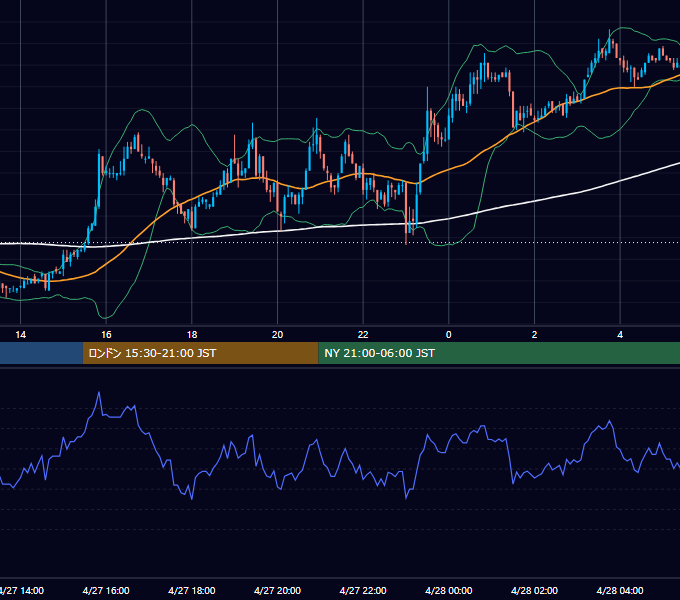The width and height of the screenshot is (680, 600).
Task: Click the hour label 20 on price chart axis
Action: click(278, 335)
